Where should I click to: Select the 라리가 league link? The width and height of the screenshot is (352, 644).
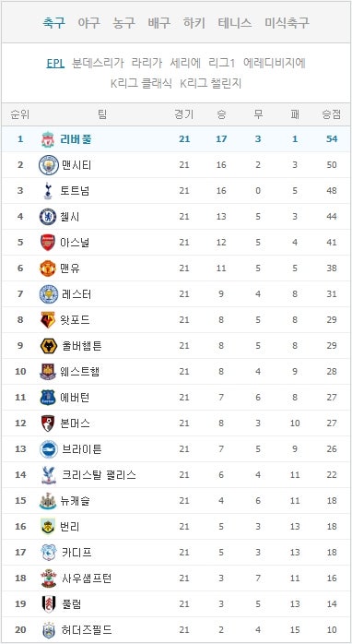(147, 64)
